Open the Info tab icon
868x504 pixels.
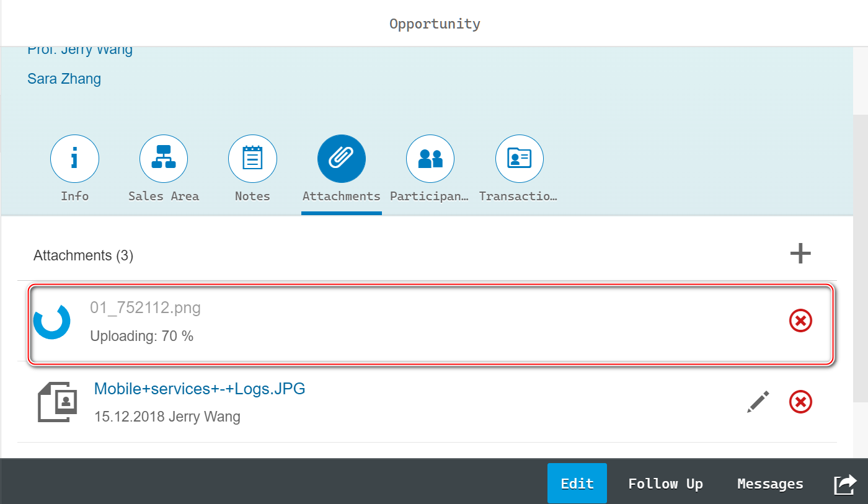coord(74,159)
